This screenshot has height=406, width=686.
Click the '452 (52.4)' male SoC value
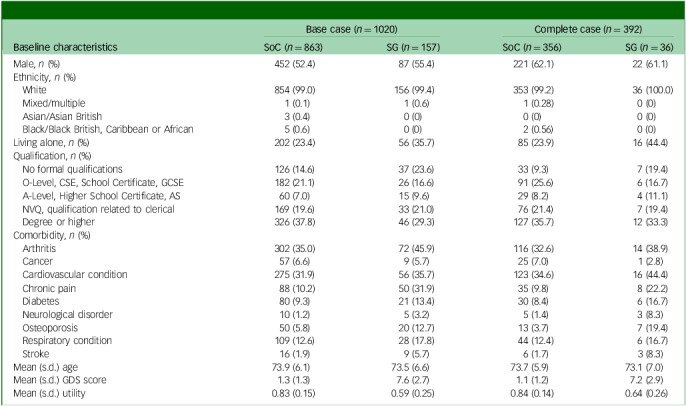294,64
